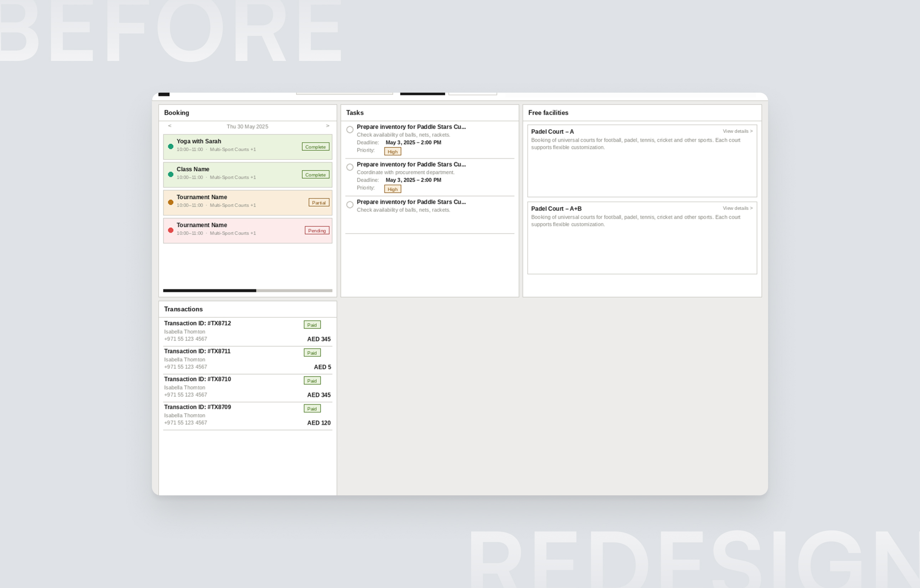Open Transaction ID: #TX8709
This screenshot has width=920, height=588.
coord(198,407)
